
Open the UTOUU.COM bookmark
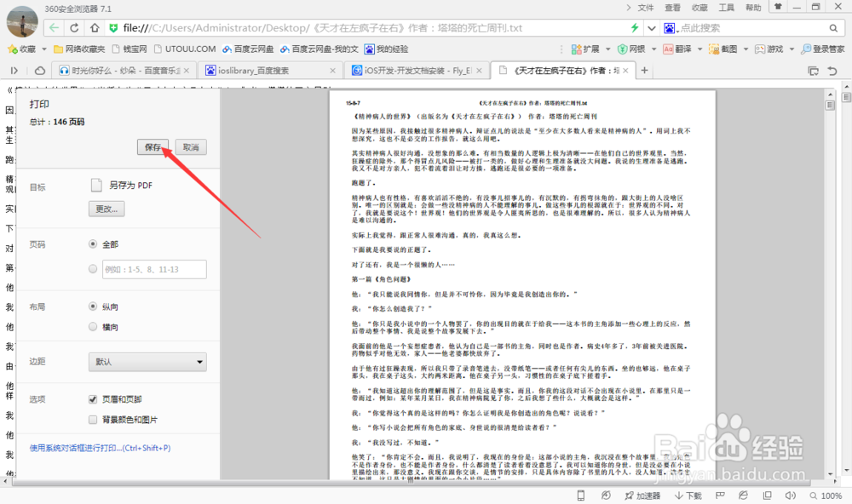[x=185, y=49]
